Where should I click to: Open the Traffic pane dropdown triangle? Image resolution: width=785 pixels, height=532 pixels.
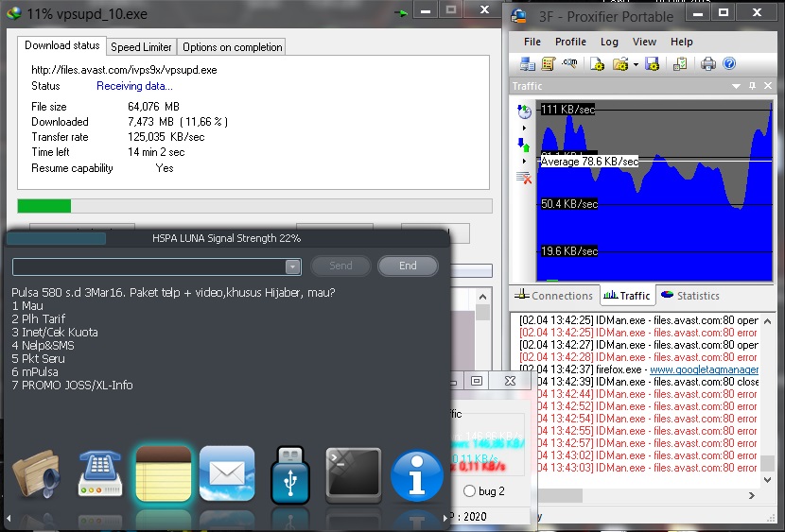pyautogui.click(x=736, y=86)
